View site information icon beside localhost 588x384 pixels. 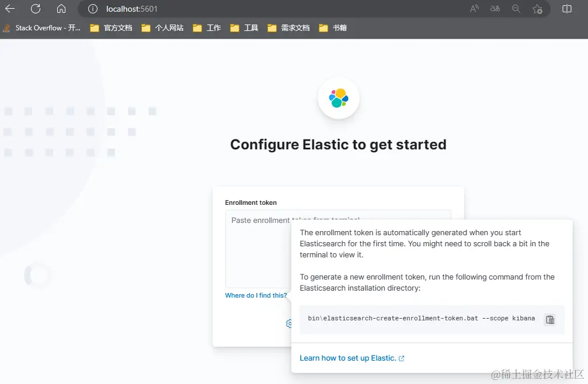pyautogui.click(x=93, y=9)
